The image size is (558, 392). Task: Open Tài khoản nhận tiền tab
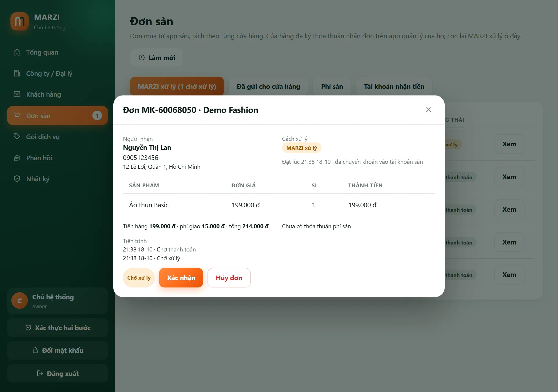click(x=394, y=87)
